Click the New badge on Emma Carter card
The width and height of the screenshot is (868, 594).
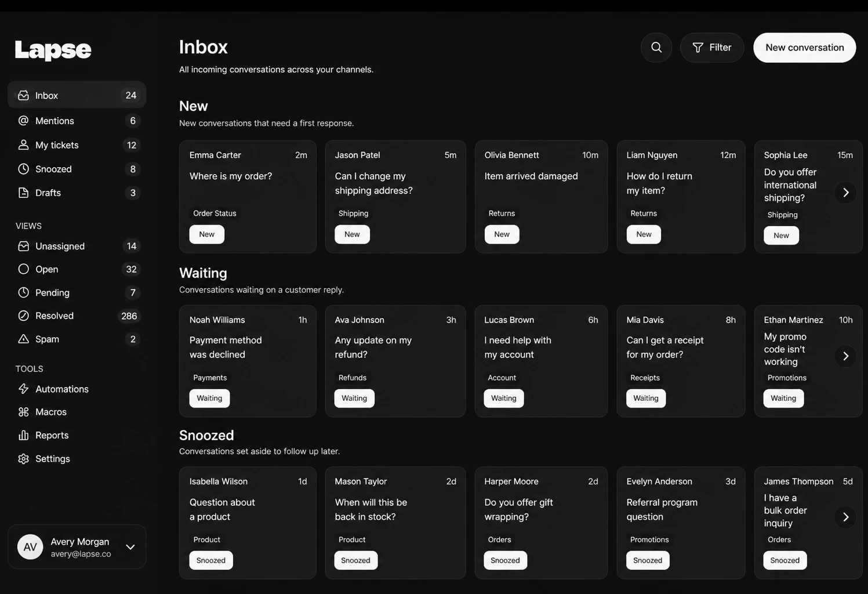click(x=207, y=234)
